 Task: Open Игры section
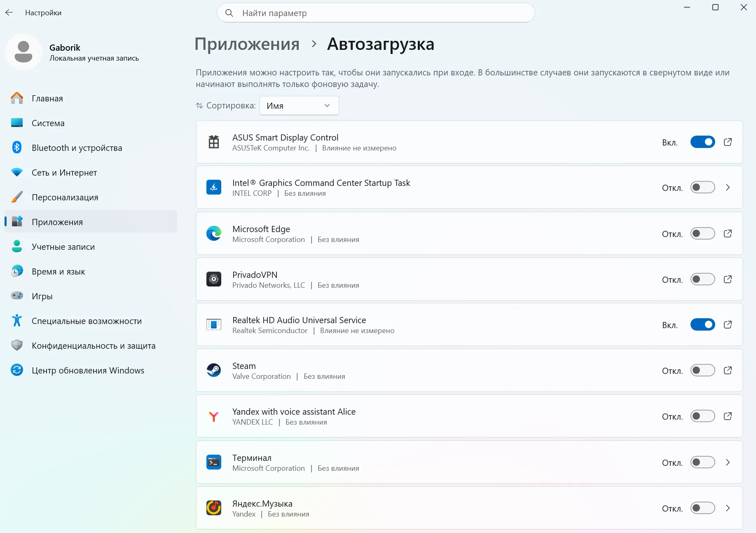pyautogui.click(x=91, y=296)
